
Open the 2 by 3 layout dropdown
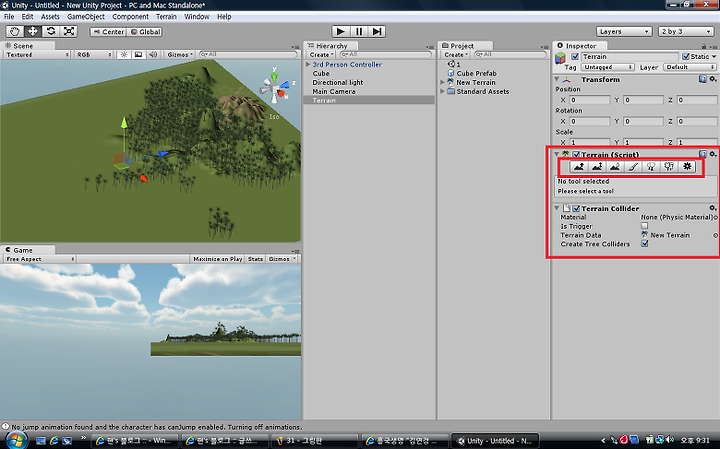[x=686, y=32]
